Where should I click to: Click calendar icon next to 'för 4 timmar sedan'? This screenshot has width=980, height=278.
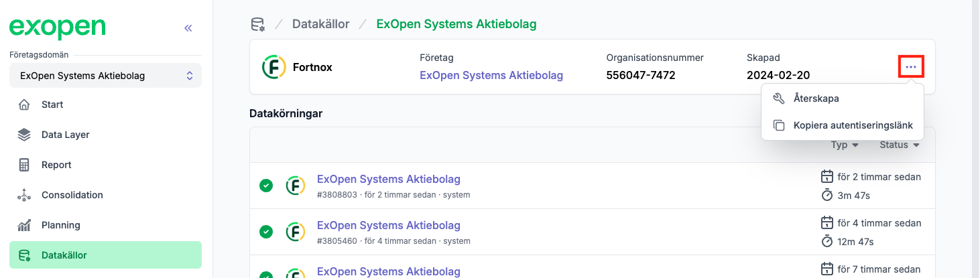point(827,222)
